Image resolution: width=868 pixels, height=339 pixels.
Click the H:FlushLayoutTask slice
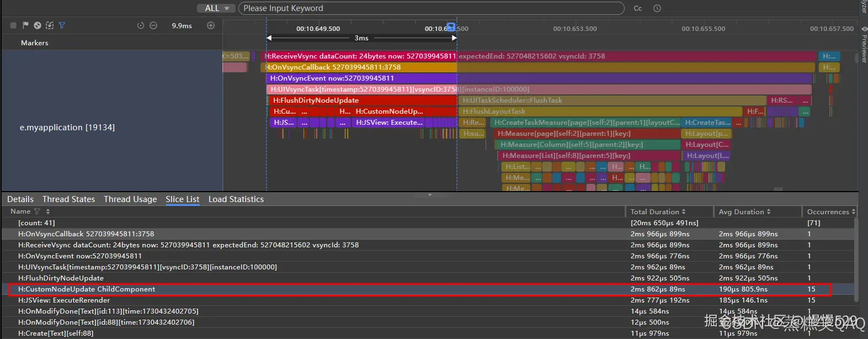tap(600, 112)
